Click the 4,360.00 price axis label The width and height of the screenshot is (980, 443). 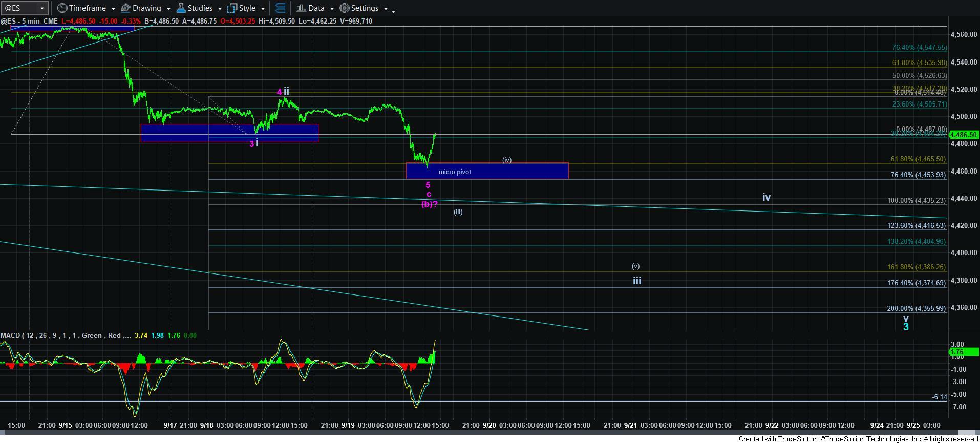tap(964, 307)
